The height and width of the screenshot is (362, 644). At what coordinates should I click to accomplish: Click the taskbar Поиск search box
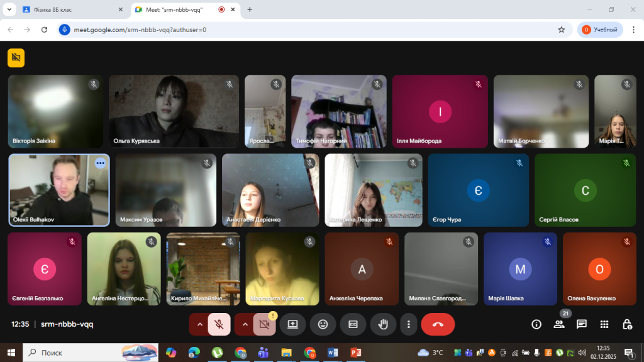click(x=91, y=353)
